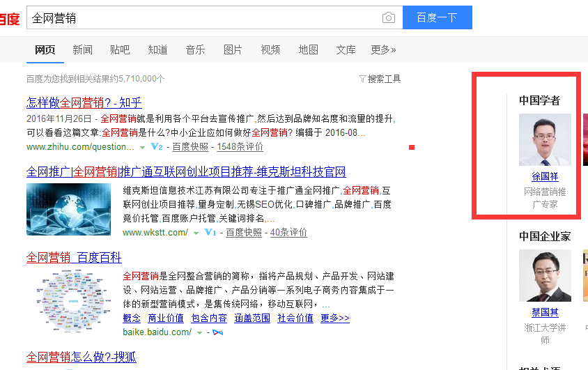Expand the dropdown arrow after www.wkstt.com URL
The width and height of the screenshot is (588, 370).
pyautogui.click(x=196, y=233)
